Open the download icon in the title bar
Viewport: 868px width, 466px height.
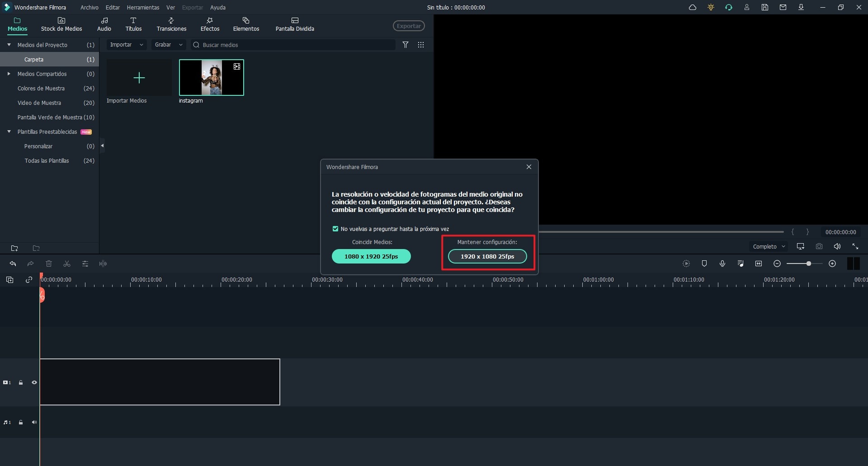[x=801, y=7]
